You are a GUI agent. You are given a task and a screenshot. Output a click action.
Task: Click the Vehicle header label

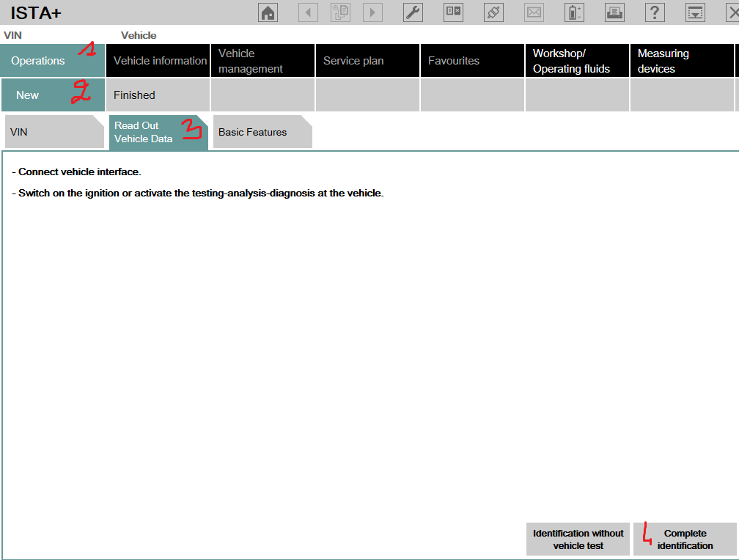139,35
